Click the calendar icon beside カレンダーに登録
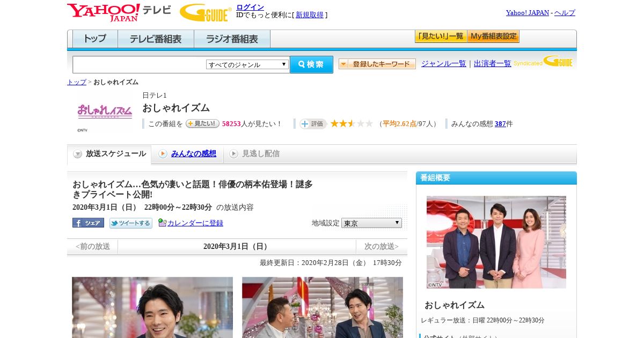Screen dimensions: 644x338 point(163,223)
